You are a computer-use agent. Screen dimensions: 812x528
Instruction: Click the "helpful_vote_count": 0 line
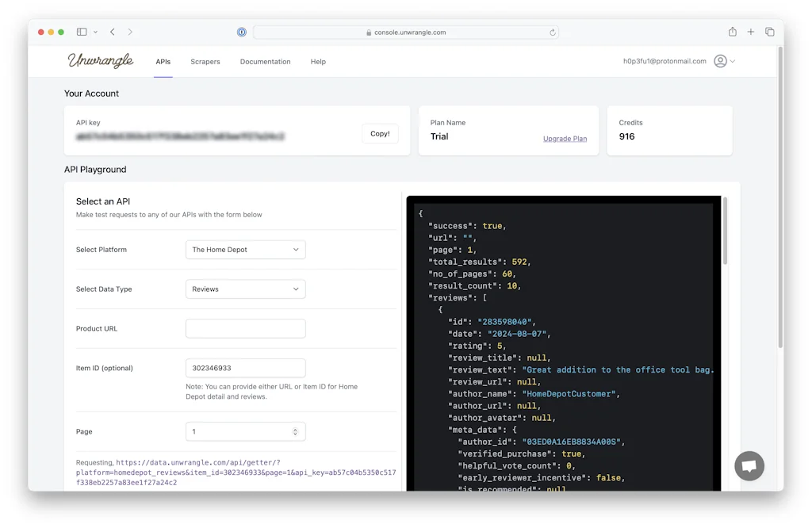coord(516,466)
